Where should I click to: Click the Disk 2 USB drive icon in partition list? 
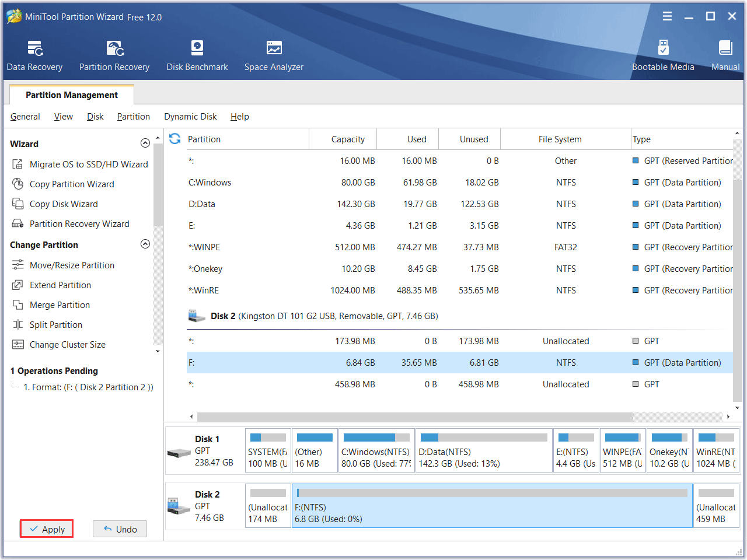pos(197,316)
